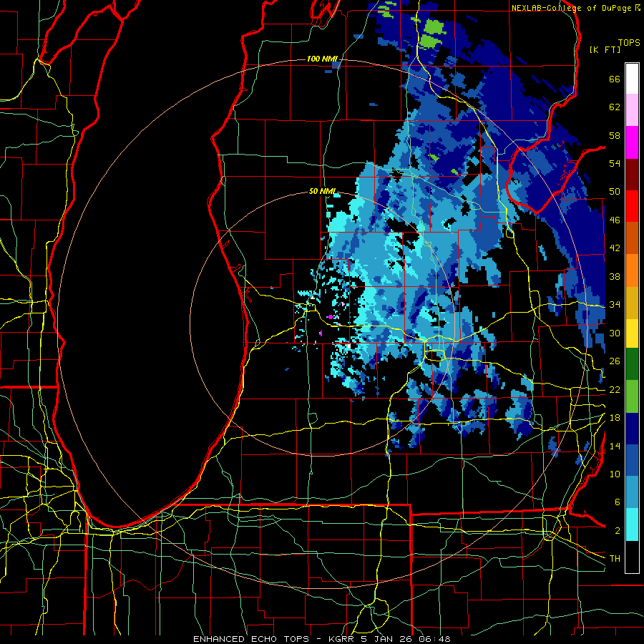Click the 38 legend value
Image resolution: width=644 pixels, height=644 pixels.
pos(615,276)
